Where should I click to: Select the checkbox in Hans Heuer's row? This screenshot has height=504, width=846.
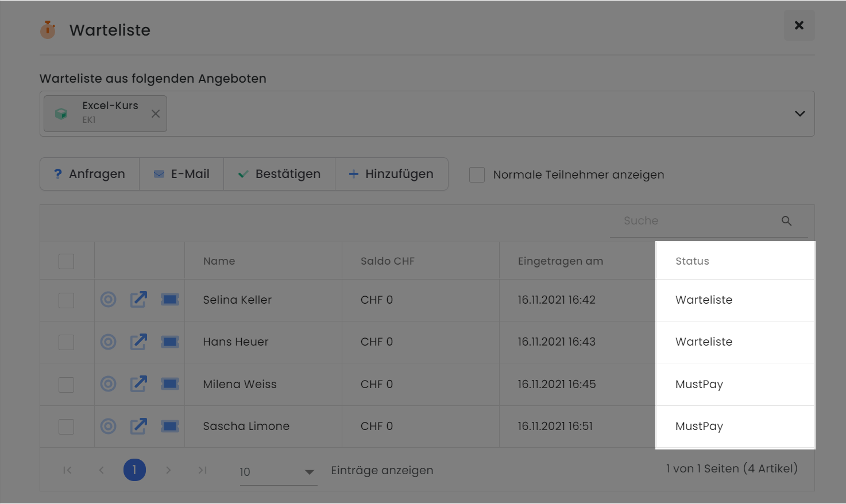click(66, 342)
